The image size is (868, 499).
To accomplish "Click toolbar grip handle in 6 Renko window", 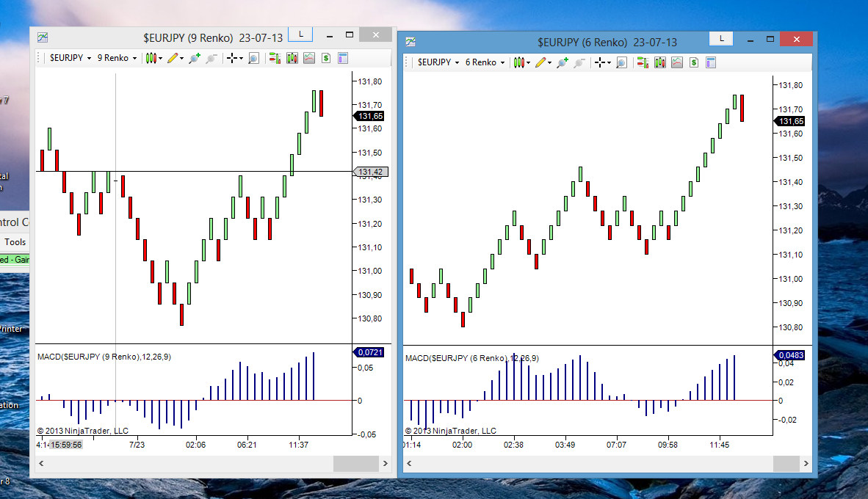I will click(x=407, y=62).
